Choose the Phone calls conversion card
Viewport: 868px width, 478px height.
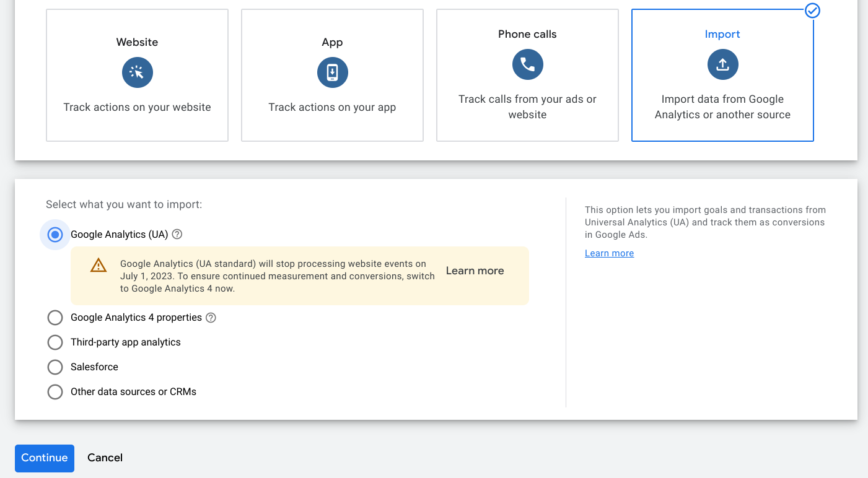[x=527, y=75]
